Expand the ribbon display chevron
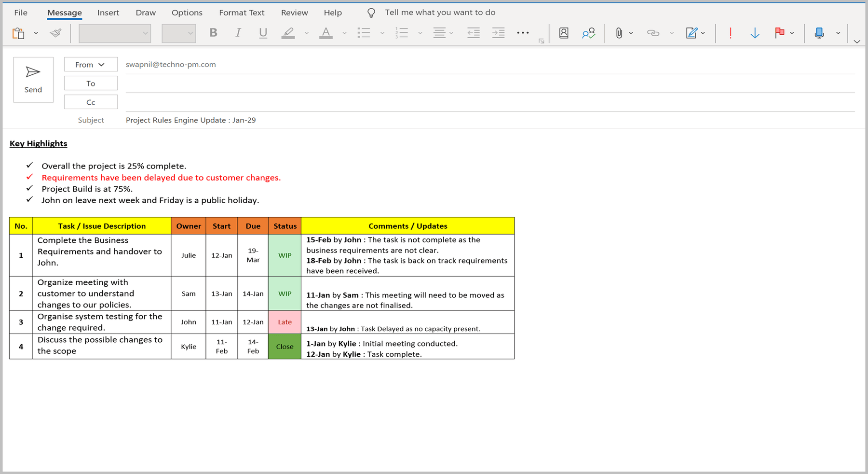 click(857, 42)
